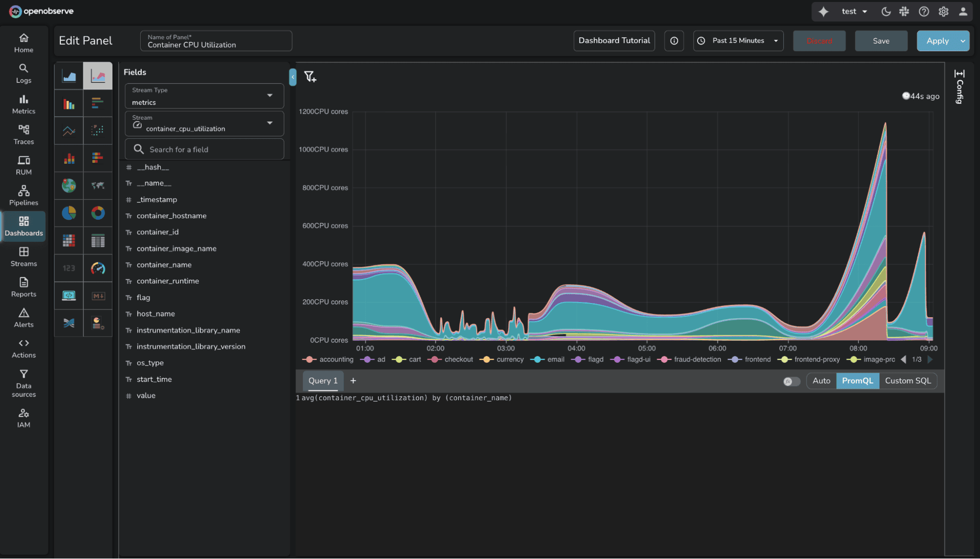Switch to the gauge chart type
The width and height of the screenshot is (980, 559).
click(x=98, y=268)
